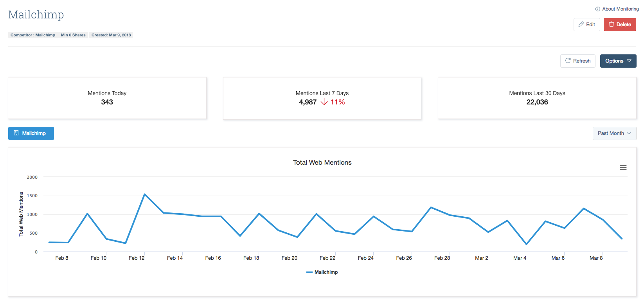Refresh the mentions data
This screenshot has height=302, width=644.
(x=577, y=61)
